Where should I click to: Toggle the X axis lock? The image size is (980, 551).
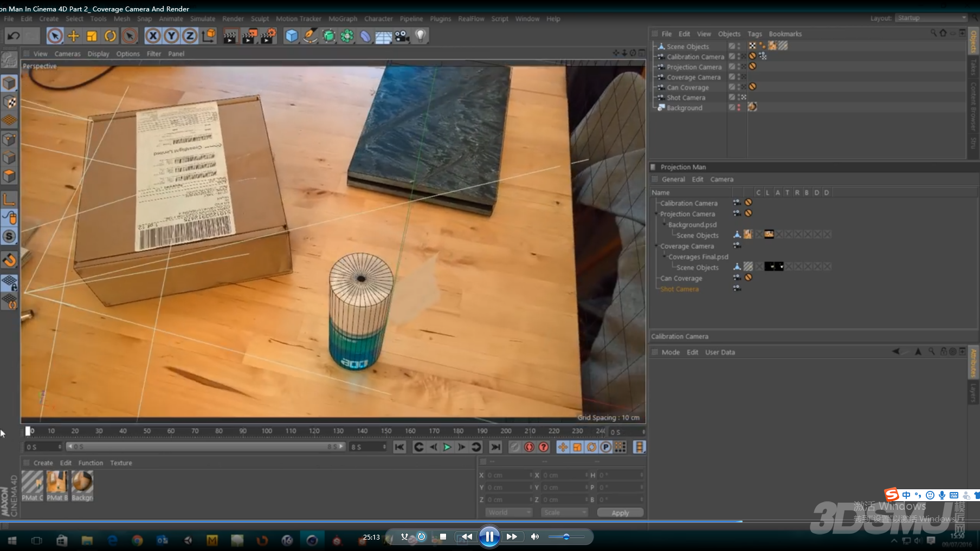click(x=153, y=36)
